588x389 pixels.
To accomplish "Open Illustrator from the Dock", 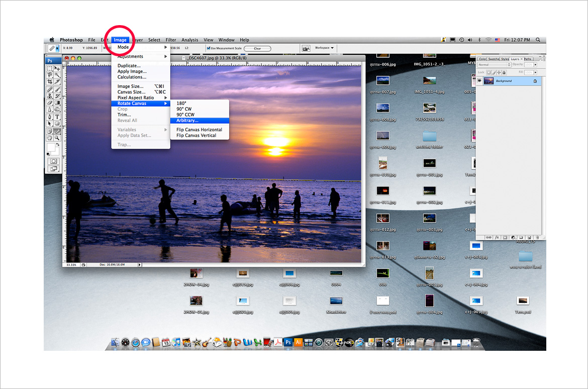I will tap(298, 342).
